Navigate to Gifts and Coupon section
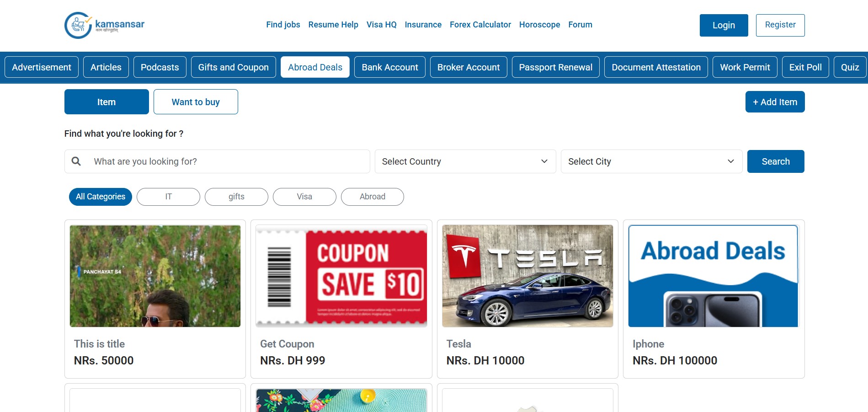This screenshot has height=412, width=868. tap(233, 67)
